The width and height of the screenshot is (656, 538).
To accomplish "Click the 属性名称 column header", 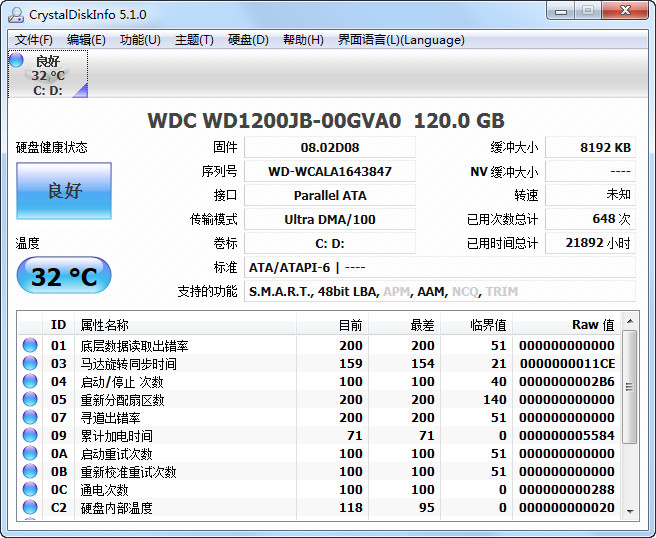I will (186, 325).
